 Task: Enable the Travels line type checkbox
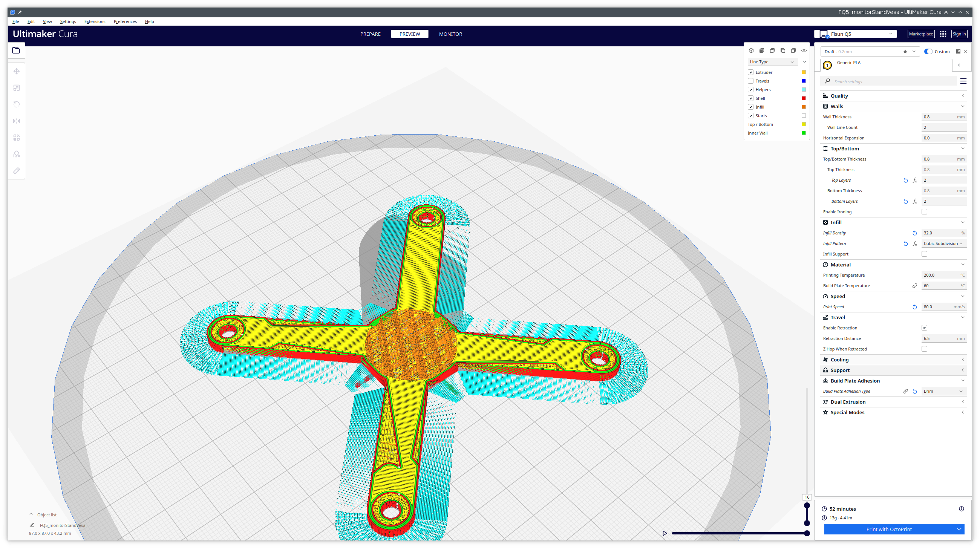750,81
